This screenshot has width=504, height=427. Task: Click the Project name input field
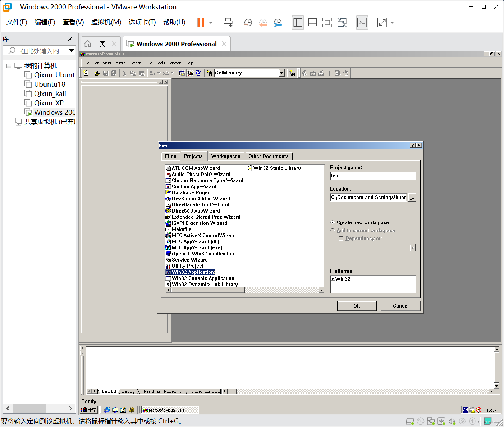pyautogui.click(x=373, y=176)
